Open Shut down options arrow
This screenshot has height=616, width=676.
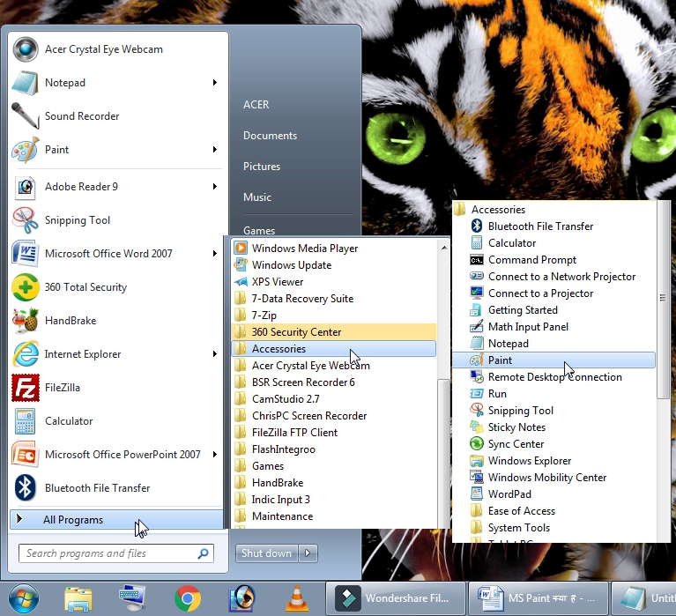coord(308,553)
